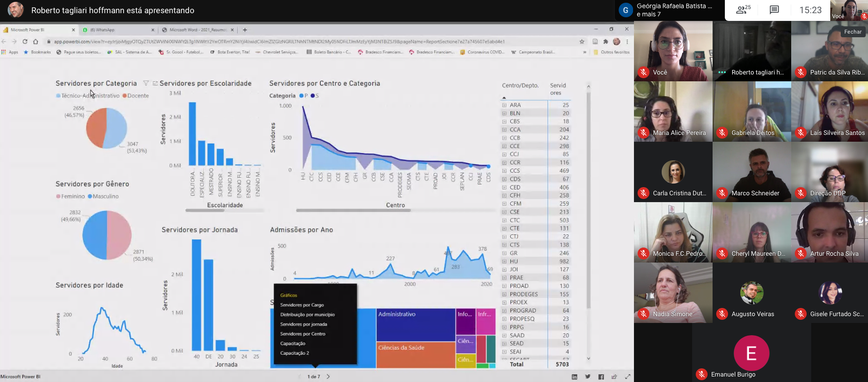Toggle Docente legend item

point(135,96)
